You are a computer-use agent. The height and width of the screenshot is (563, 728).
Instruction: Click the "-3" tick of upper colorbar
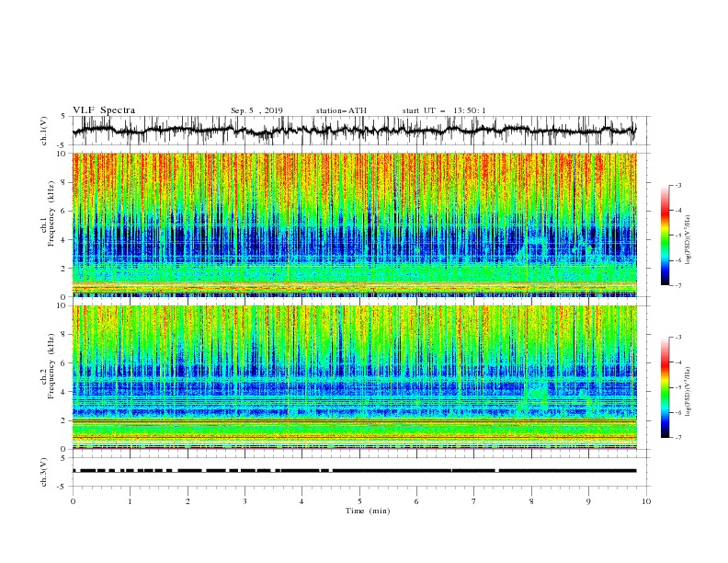[x=677, y=185]
